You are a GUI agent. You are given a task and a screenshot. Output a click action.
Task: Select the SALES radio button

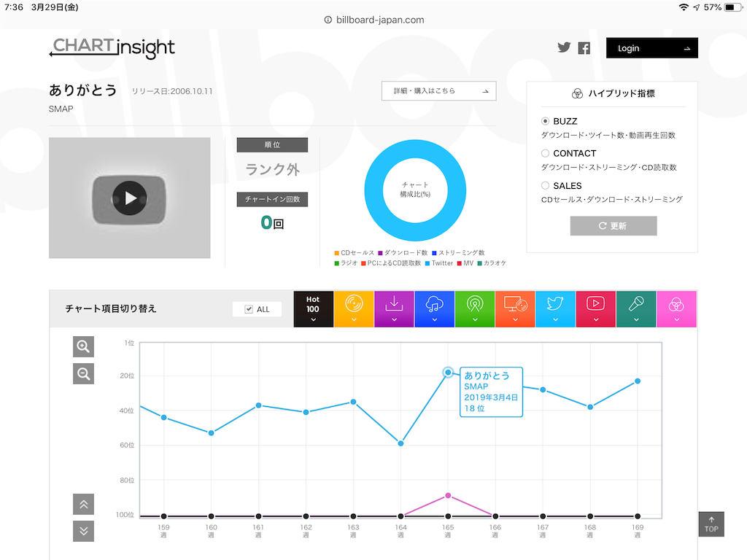pos(546,186)
